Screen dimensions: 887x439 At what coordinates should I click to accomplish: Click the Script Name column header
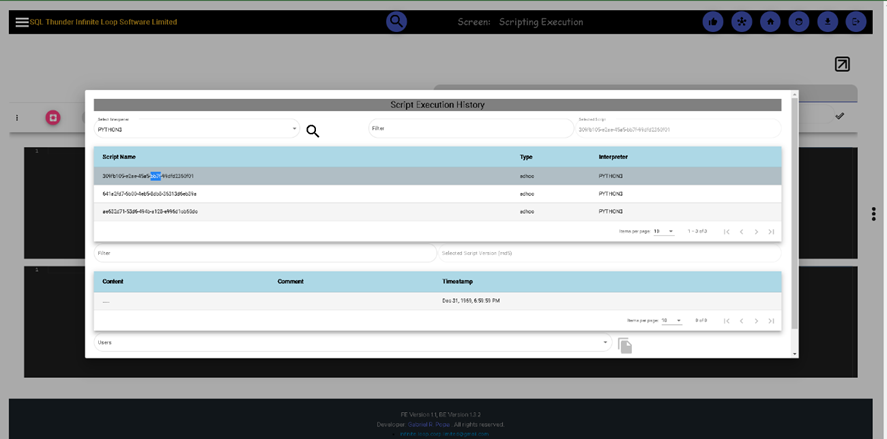119,157
